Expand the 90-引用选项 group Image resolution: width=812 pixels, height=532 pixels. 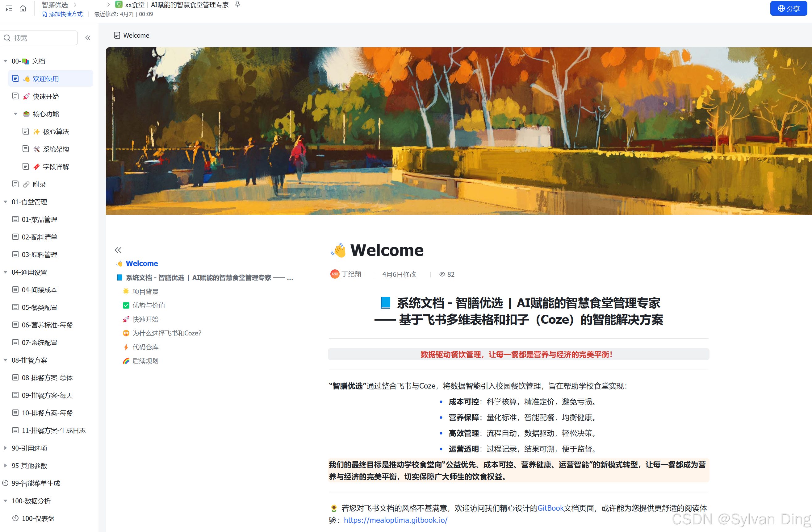tap(6, 448)
